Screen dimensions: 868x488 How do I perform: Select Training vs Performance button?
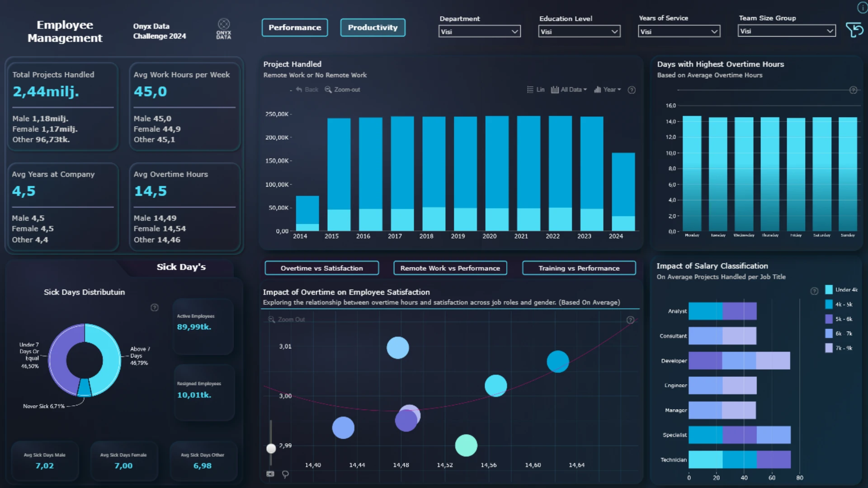tap(579, 268)
